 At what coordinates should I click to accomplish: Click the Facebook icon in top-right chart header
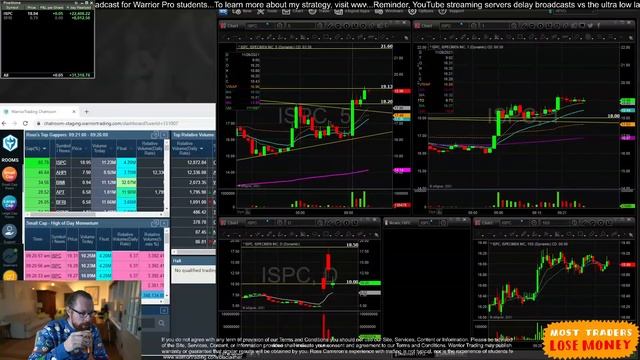click(599, 26)
